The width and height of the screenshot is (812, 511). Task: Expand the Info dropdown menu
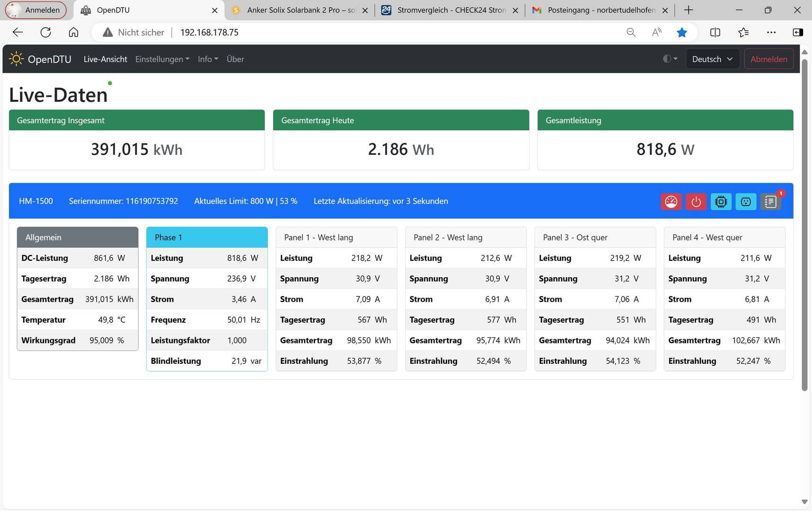208,59
